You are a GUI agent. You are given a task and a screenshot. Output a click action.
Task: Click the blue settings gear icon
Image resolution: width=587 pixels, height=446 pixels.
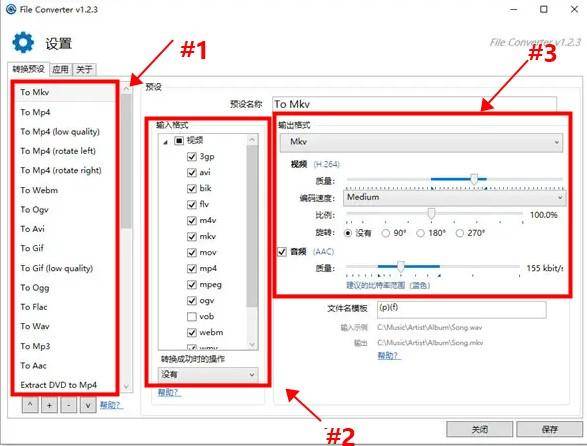click(x=23, y=42)
